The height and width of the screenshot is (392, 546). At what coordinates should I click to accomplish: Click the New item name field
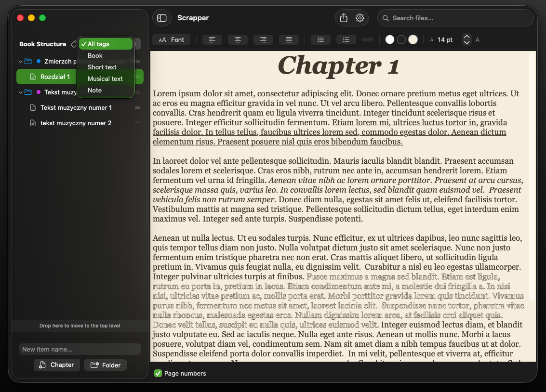pyautogui.click(x=80, y=349)
